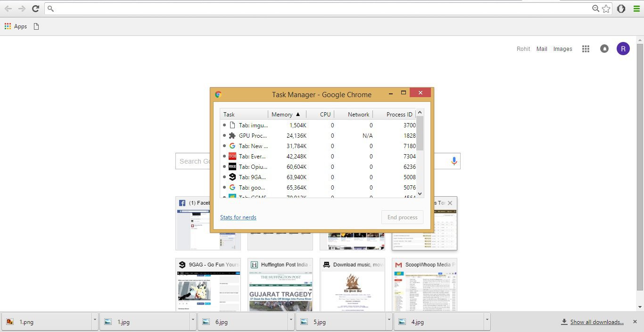644x332 pixels.
Task: Open the Huffington Post India thumbnail
Action: 280,285
